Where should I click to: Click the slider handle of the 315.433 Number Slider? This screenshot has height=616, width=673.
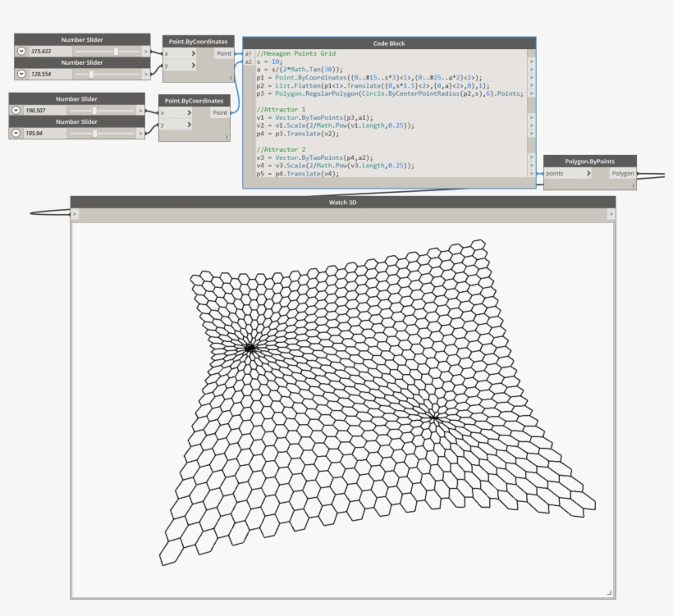[x=115, y=51]
